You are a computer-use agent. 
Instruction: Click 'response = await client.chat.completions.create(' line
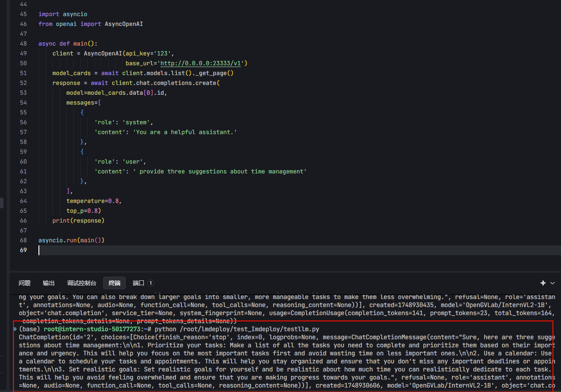[x=136, y=83]
